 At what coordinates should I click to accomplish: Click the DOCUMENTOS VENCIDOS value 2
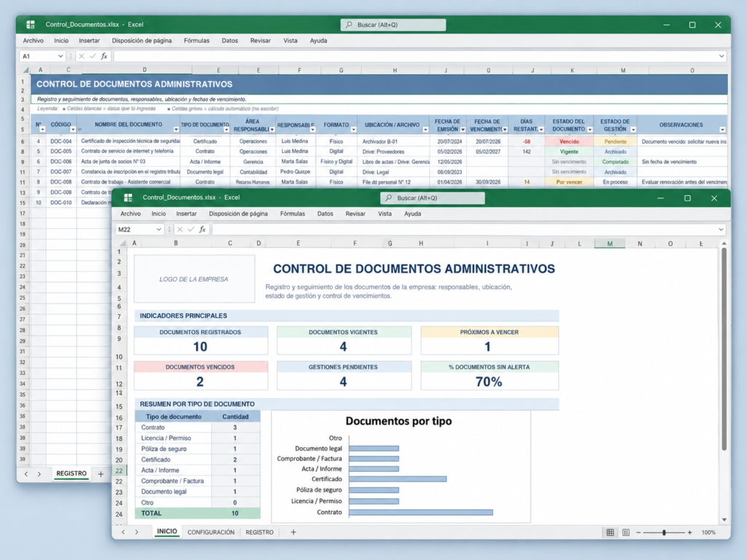pyautogui.click(x=200, y=381)
